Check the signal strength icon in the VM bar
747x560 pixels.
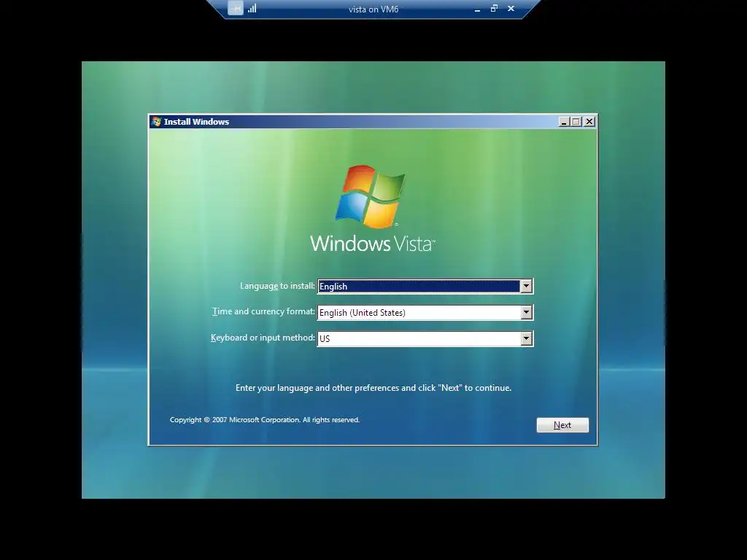(x=252, y=8)
